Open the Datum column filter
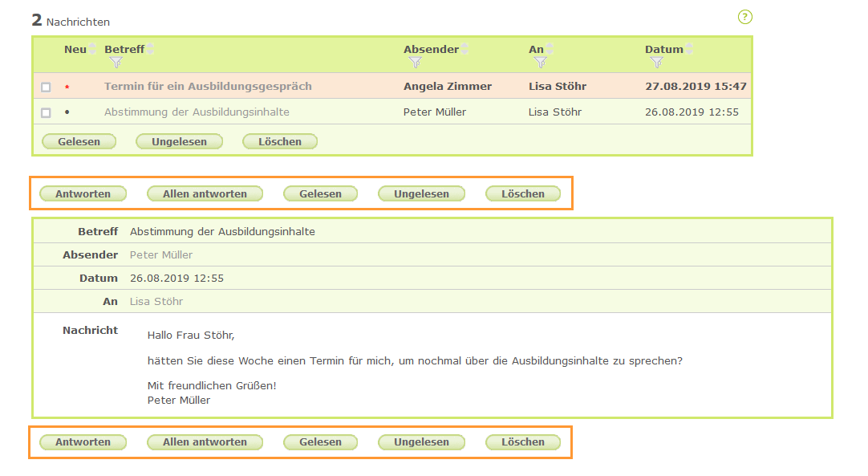The image size is (868, 476). (656, 62)
